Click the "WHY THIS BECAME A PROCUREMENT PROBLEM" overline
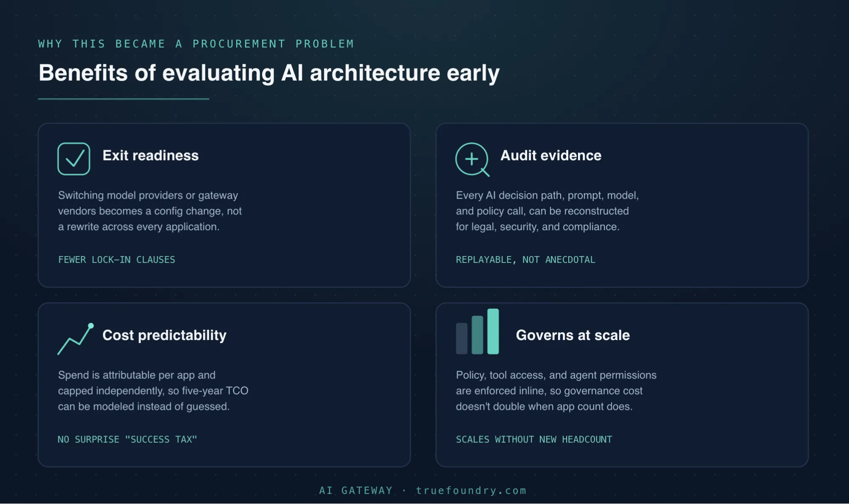Screen dimensions: 849x504 click(196, 44)
